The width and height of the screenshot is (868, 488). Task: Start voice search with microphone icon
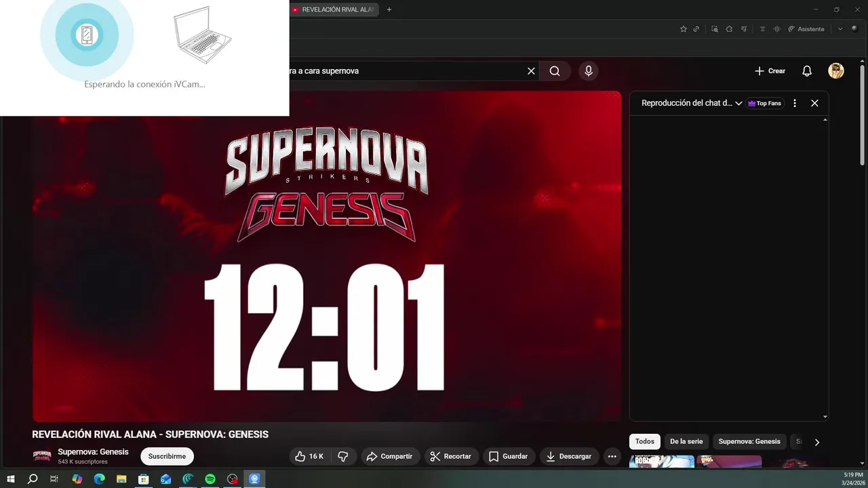click(589, 71)
